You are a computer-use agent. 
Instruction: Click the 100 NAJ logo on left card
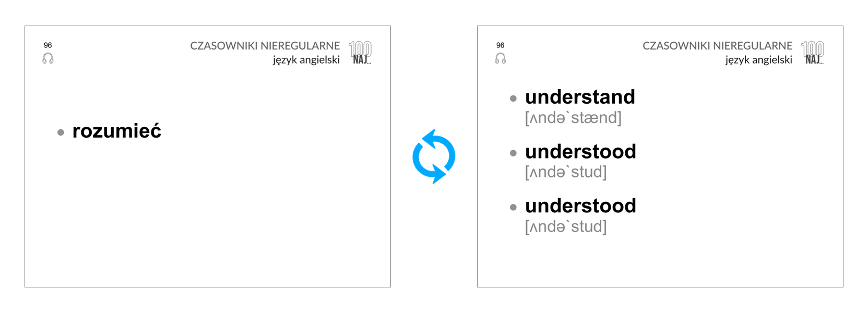(360, 53)
